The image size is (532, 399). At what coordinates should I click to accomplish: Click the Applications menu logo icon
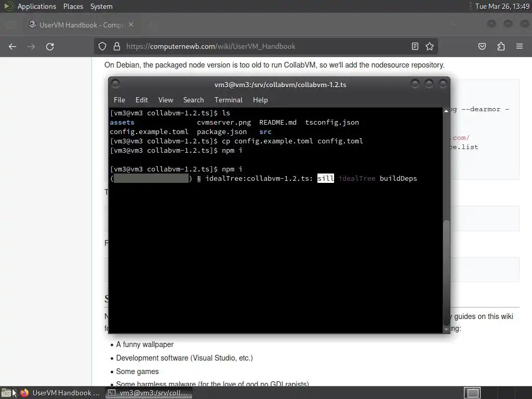point(8,6)
